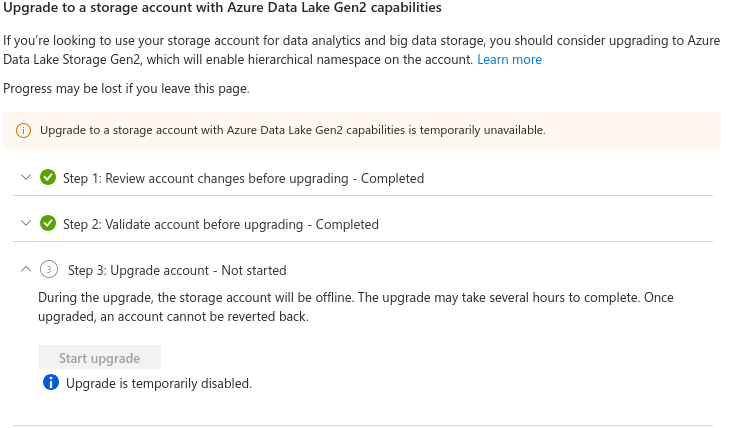
Task: Click the numbered circle icon for Step 3
Action: pos(49,270)
